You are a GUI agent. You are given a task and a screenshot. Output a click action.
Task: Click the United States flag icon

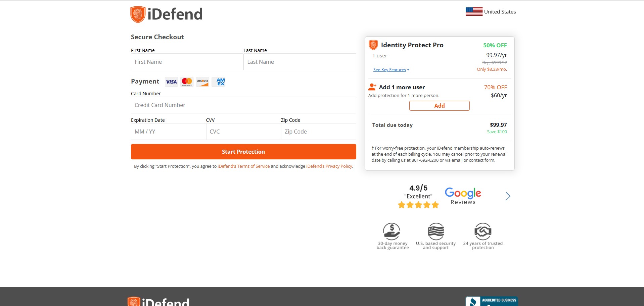point(474,12)
